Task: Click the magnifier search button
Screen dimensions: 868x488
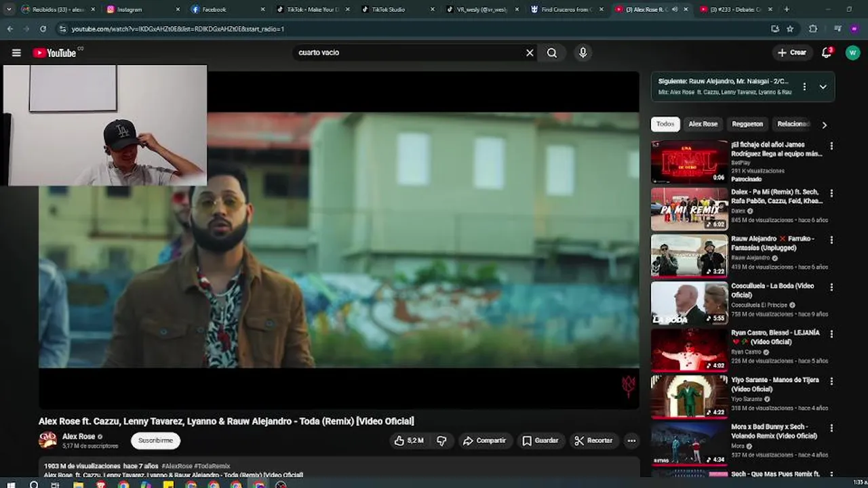Action: (552, 53)
